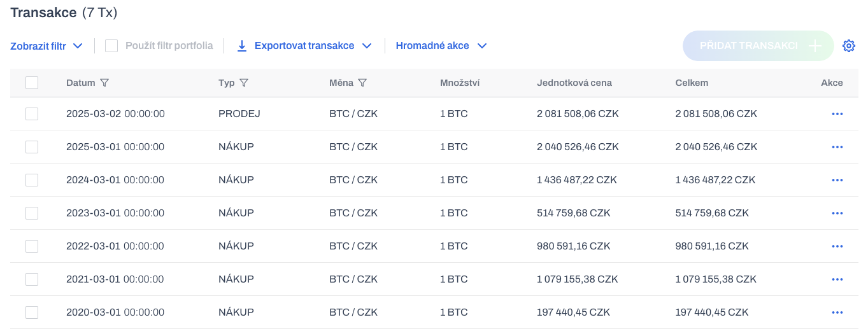Image resolution: width=868 pixels, height=336 pixels.
Task: Click the export download arrow icon
Action: pyautogui.click(x=242, y=46)
